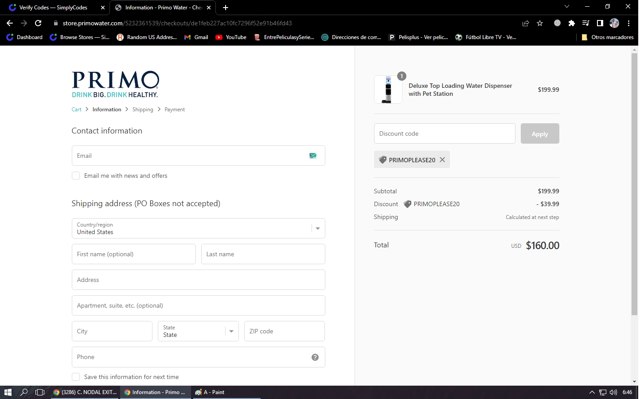Open the YouTube bookmark
Screen dimensions: 640x399
pos(231,37)
